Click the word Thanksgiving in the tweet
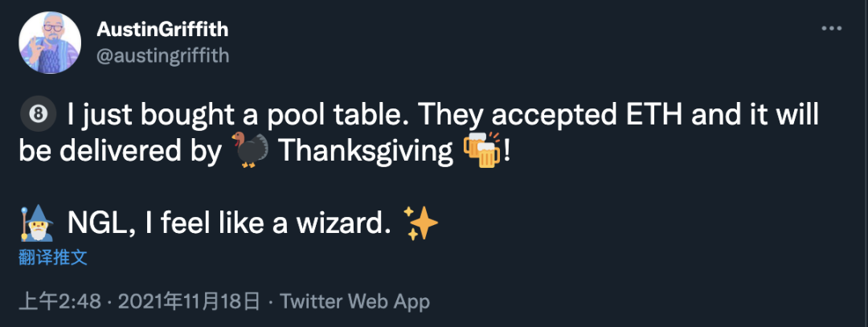Screen dimensions: 868x327 pyautogui.click(x=366, y=152)
